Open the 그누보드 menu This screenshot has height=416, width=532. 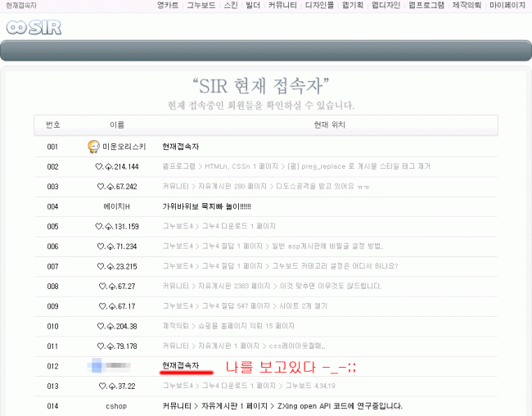(x=201, y=6)
